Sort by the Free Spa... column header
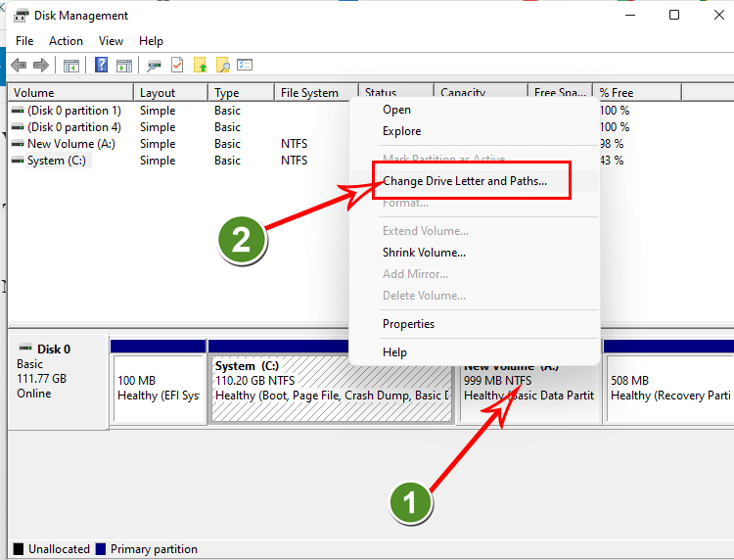Screen dimensions: 734x560 [x=561, y=90]
